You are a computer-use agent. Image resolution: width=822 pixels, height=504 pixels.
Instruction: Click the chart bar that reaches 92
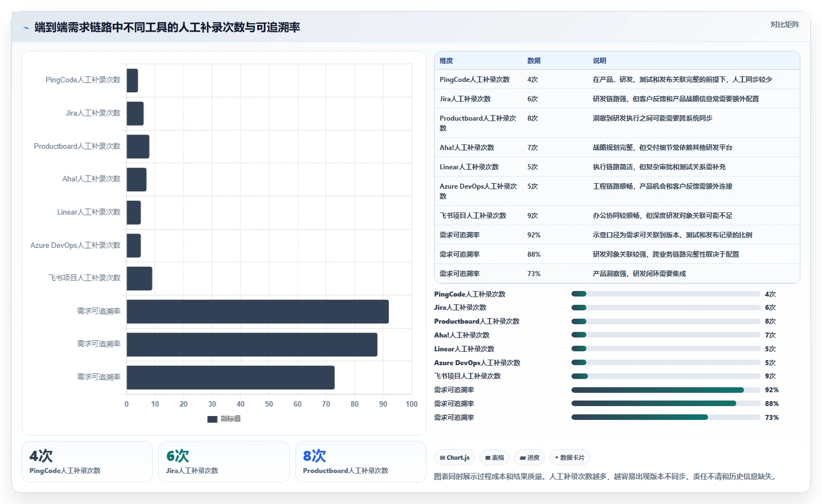[258, 311]
